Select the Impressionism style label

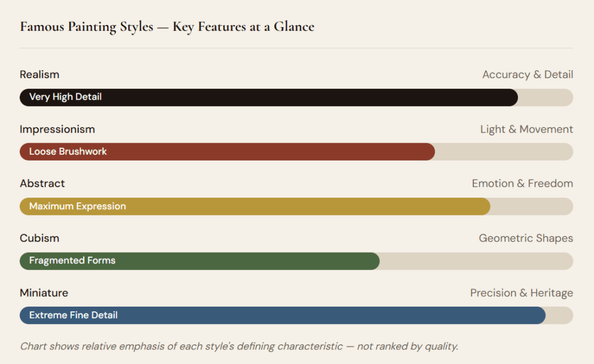point(57,129)
